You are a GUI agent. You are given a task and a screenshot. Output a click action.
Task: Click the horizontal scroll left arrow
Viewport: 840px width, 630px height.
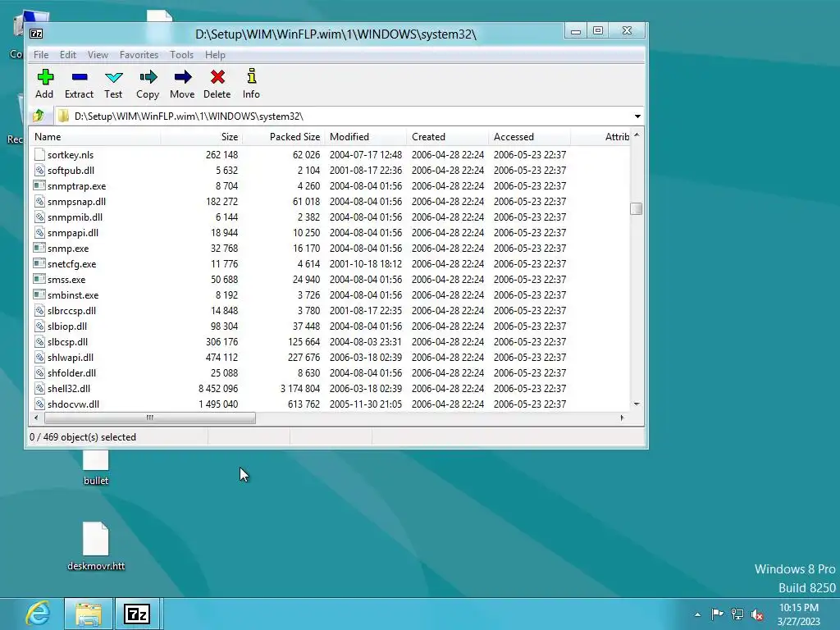[36, 418]
